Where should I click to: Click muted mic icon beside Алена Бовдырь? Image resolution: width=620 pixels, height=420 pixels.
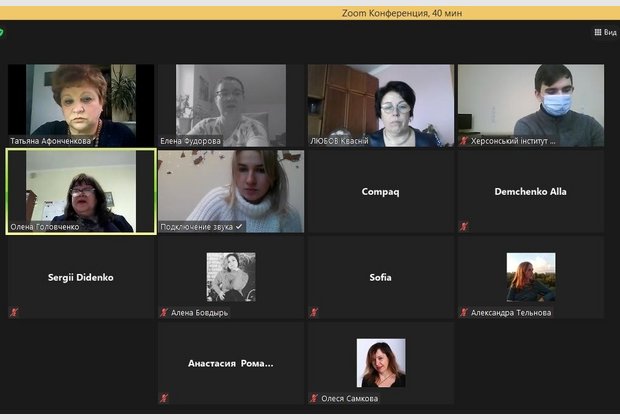[x=164, y=312]
